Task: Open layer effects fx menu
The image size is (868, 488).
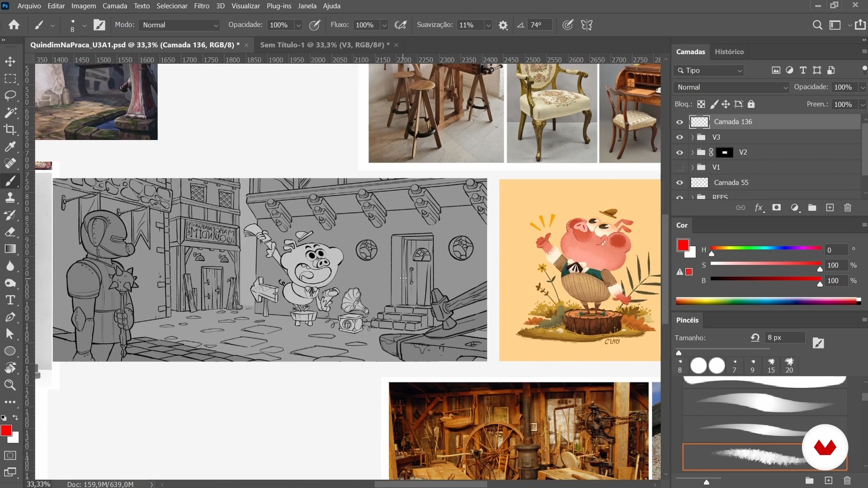Action: (x=759, y=207)
